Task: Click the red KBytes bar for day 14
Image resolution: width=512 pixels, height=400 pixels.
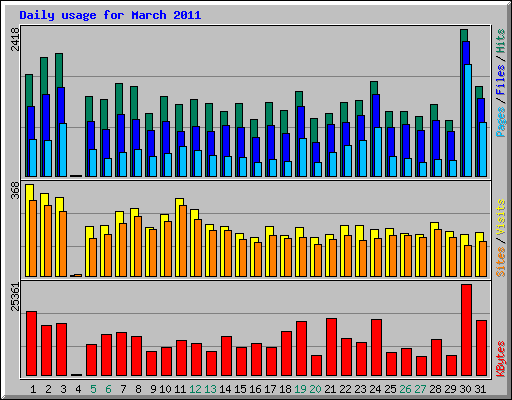Action: pos(226,356)
